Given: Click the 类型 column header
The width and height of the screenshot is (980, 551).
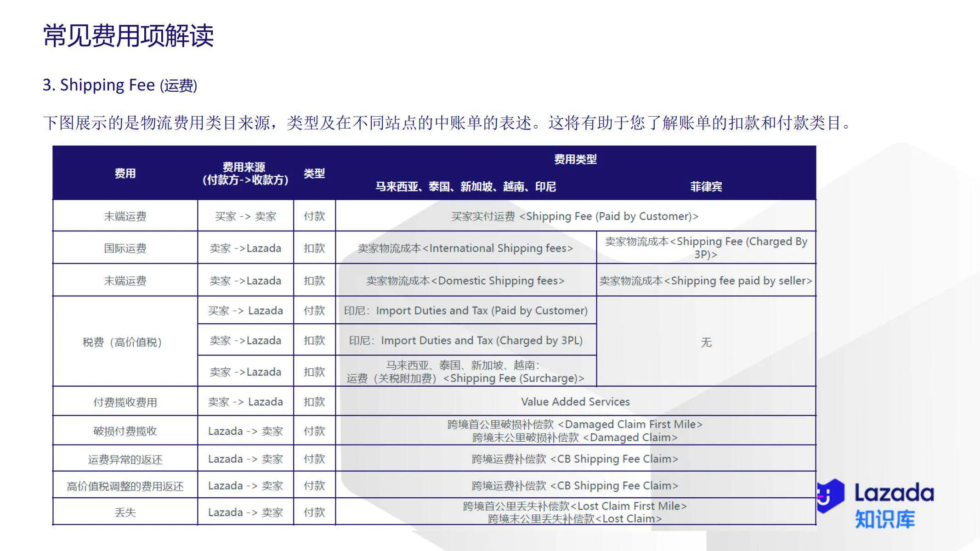Looking at the screenshot, I should (314, 174).
